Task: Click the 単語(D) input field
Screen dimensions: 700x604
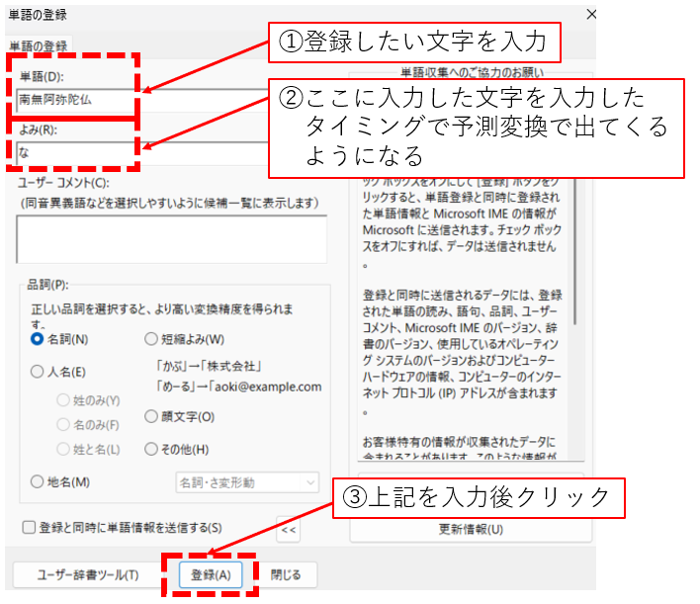Action: coord(74,100)
